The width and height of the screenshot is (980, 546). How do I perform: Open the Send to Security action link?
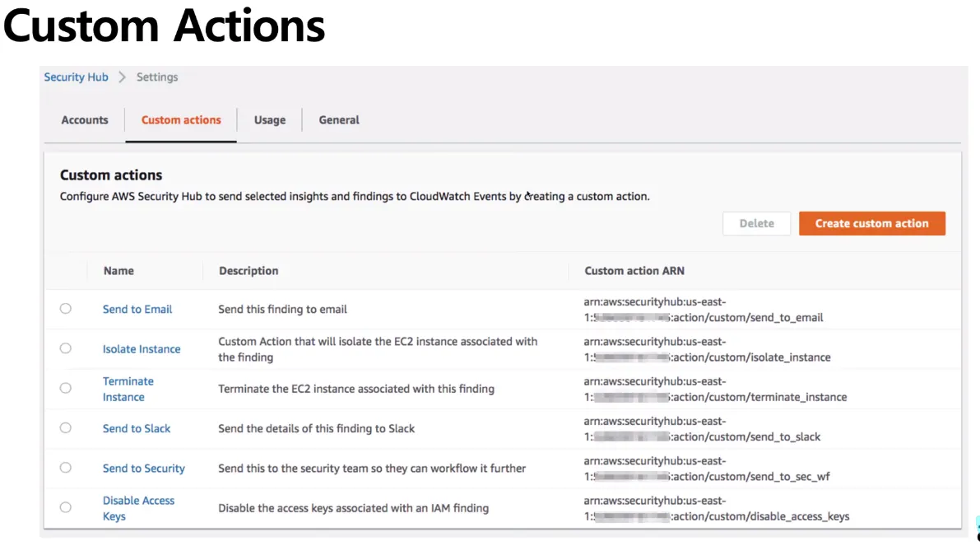point(144,469)
